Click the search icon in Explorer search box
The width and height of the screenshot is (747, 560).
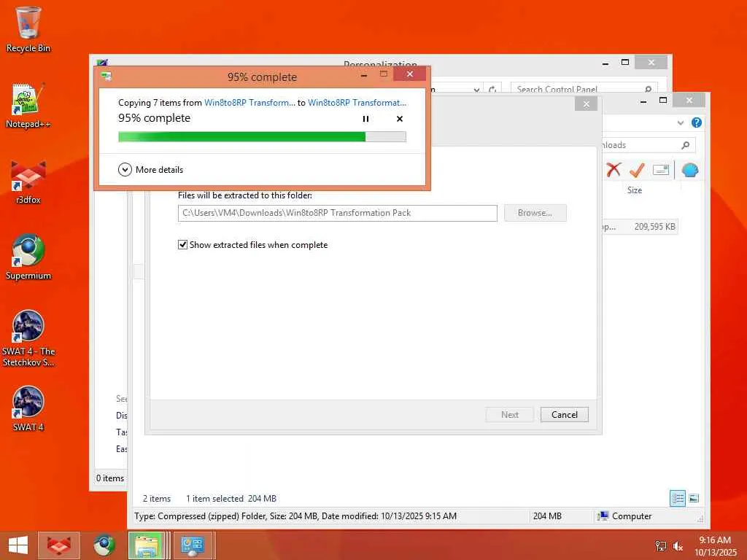(x=685, y=145)
